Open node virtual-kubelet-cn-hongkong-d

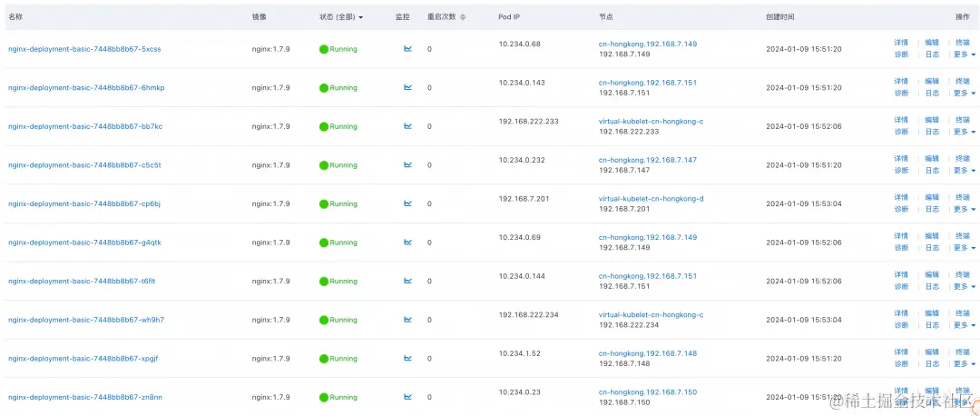652,199
